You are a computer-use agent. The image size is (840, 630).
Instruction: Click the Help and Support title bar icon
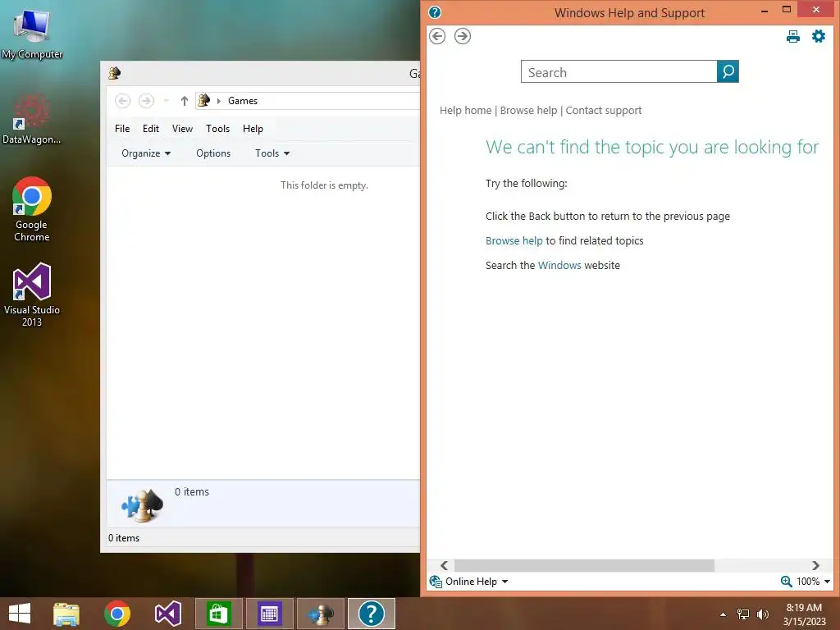[x=435, y=12]
